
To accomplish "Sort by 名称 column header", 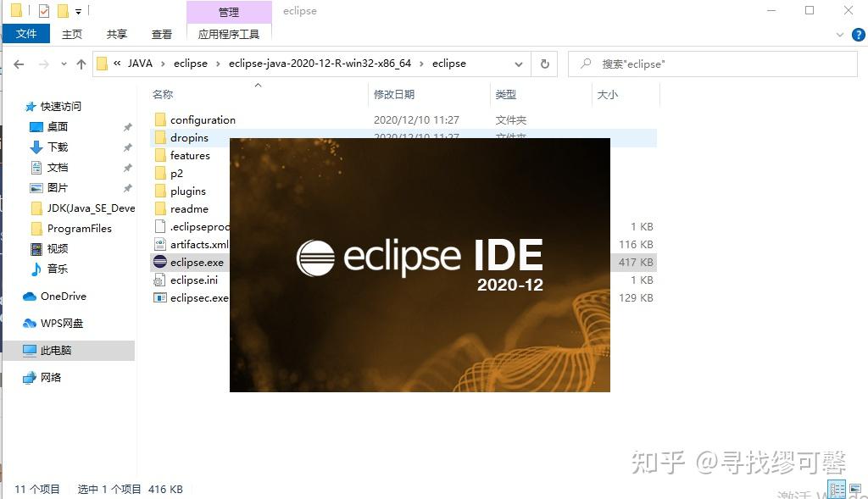I will click(x=163, y=95).
